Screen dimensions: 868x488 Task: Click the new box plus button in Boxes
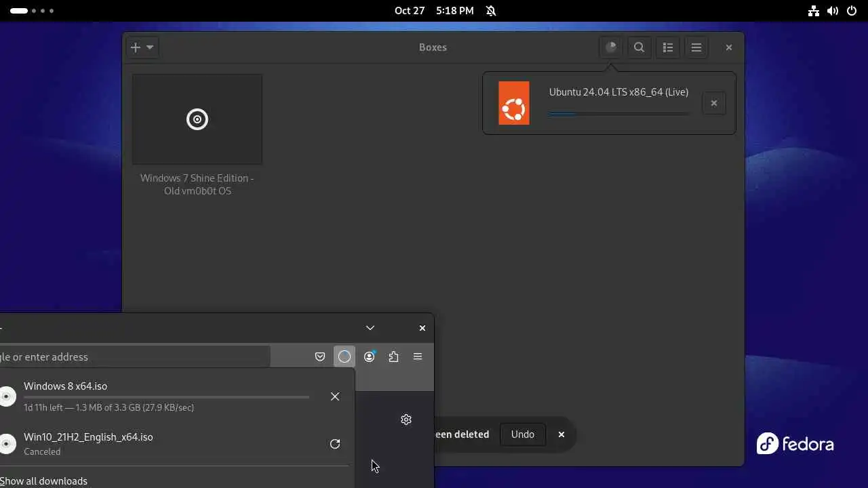(x=136, y=47)
